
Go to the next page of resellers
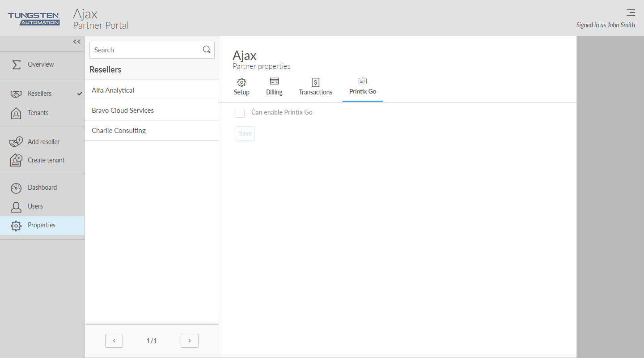pyautogui.click(x=190, y=341)
